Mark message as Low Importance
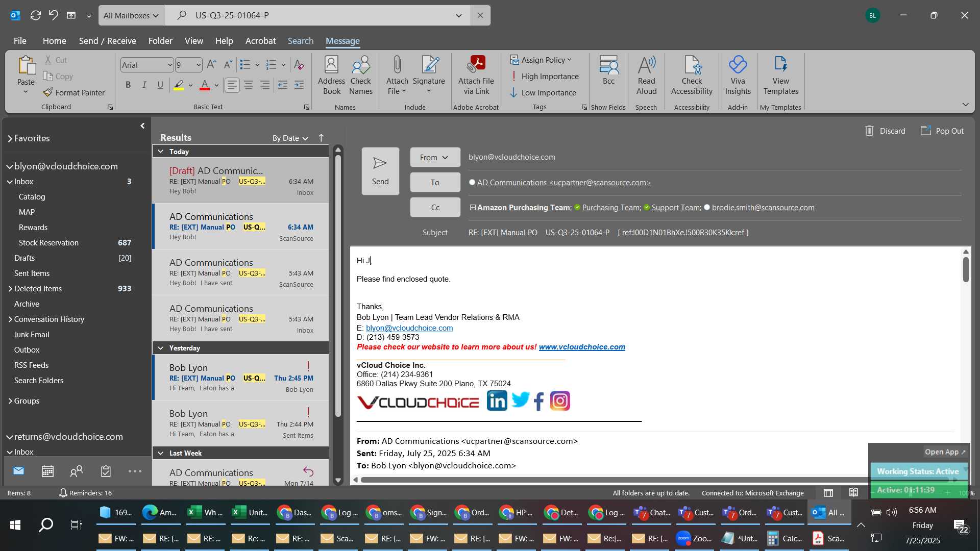The width and height of the screenshot is (980, 551). click(x=543, y=92)
